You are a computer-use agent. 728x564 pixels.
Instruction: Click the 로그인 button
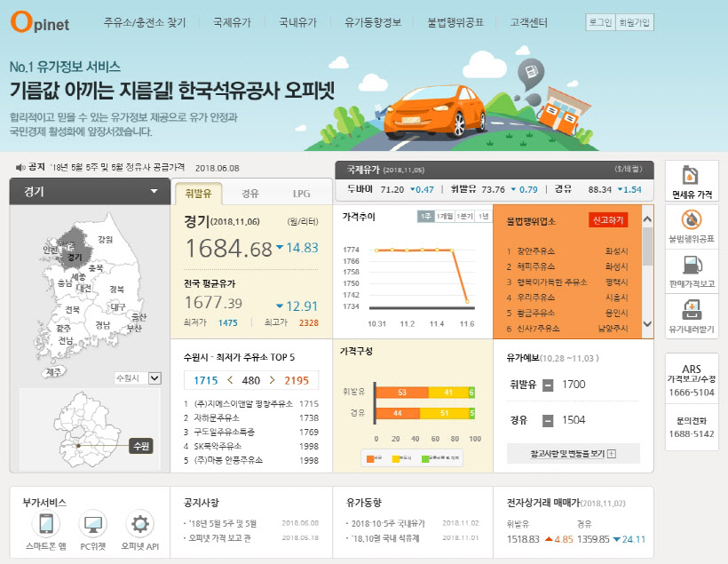pos(599,22)
